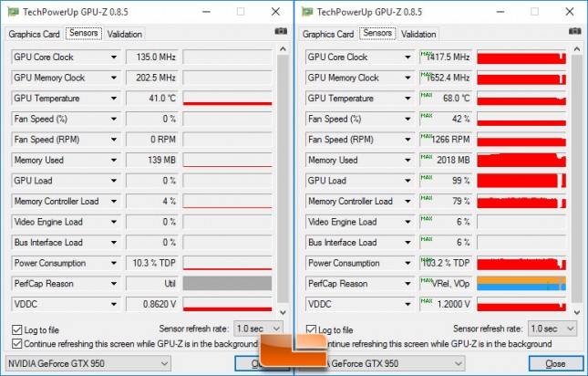
Task: Click the 2018 MB memory used value
Action: (x=446, y=161)
